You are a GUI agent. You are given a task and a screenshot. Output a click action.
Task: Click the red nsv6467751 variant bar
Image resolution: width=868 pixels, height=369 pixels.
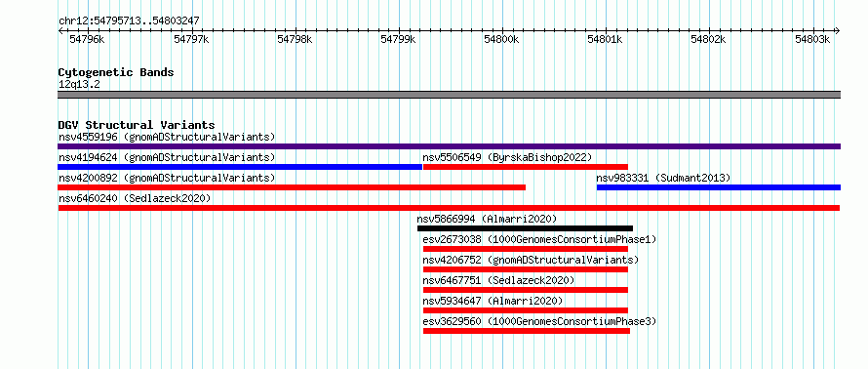click(526, 290)
